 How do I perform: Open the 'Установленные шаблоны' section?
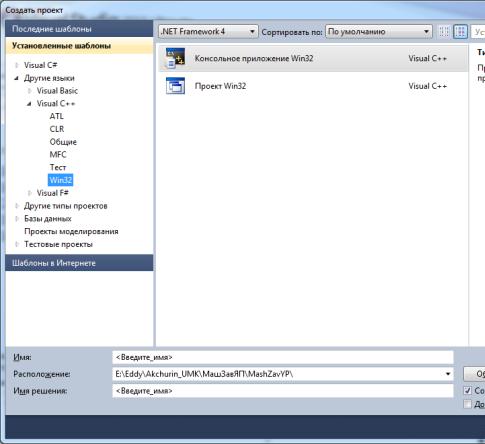pyautogui.click(x=79, y=46)
